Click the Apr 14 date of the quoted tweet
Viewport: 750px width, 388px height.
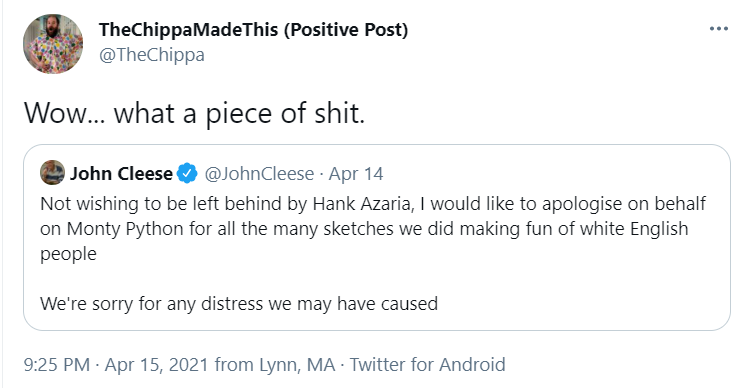356,174
